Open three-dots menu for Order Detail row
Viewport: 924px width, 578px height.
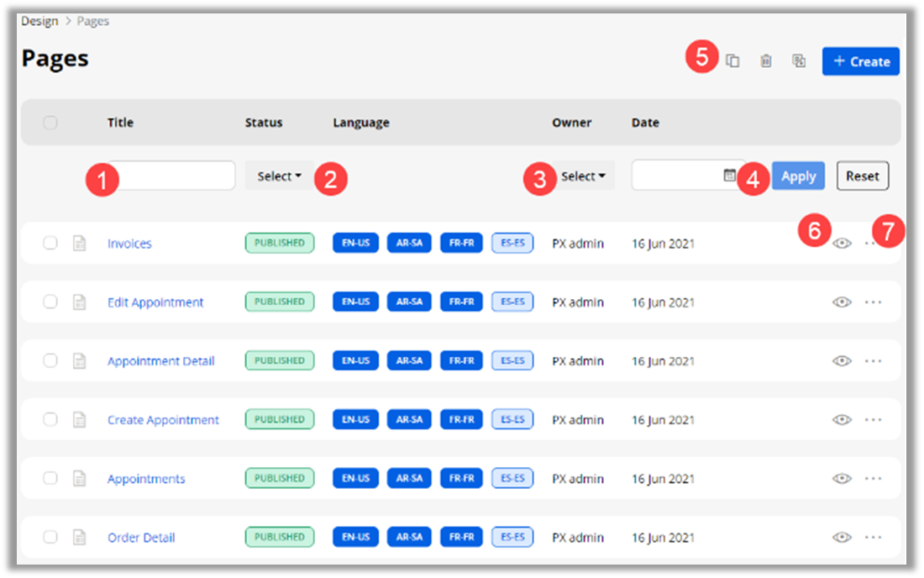(x=873, y=538)
